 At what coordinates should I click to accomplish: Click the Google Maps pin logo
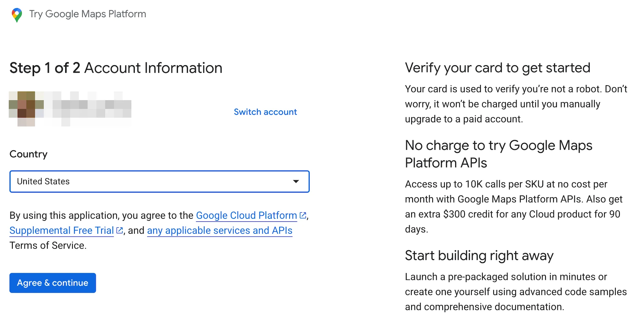tap(17, 14)
